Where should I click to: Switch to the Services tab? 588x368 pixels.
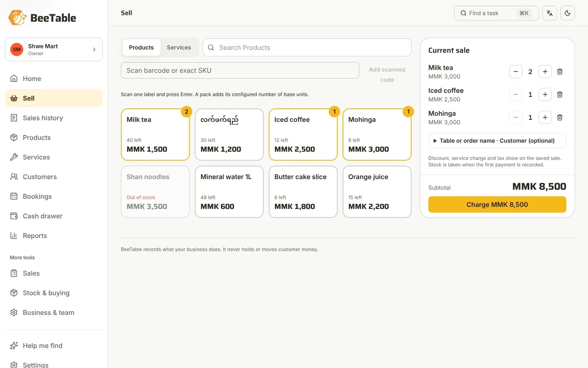pos(179,47)
